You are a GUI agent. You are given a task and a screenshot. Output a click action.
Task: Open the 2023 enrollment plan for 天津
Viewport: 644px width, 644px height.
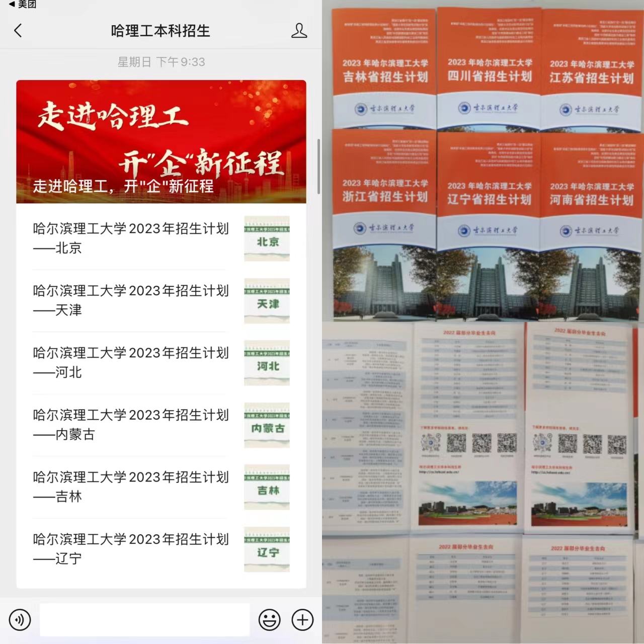click(131, 300)
